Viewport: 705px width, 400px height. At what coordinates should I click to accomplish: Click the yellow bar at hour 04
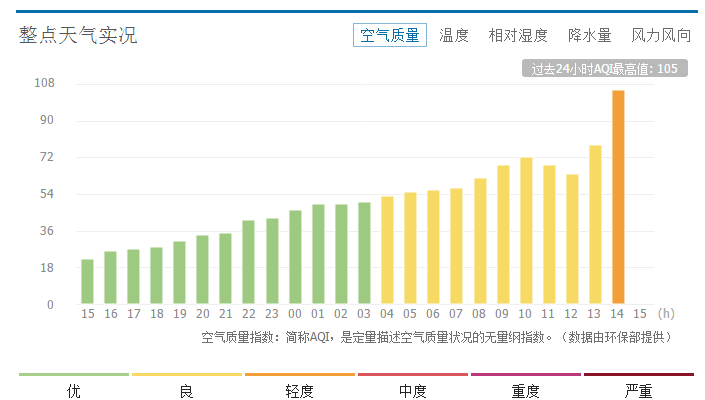tap(387, 251)
